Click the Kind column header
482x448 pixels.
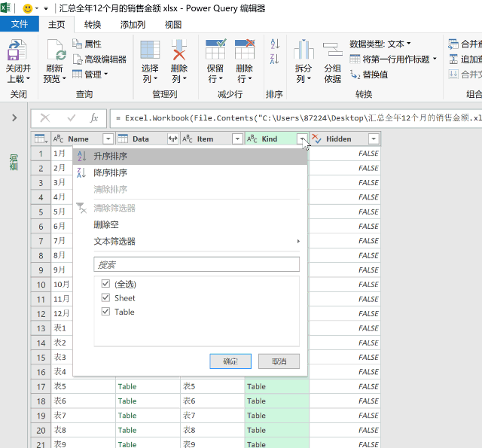point(270,139)
